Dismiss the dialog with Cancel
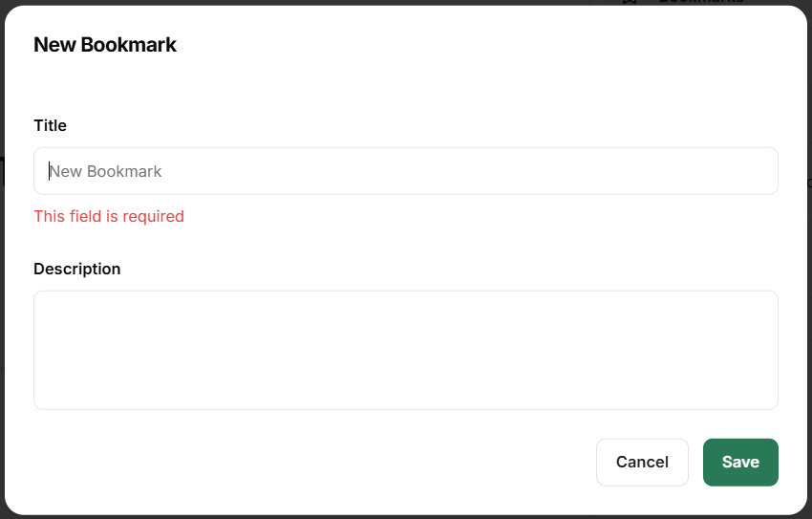 coord(642,463)
